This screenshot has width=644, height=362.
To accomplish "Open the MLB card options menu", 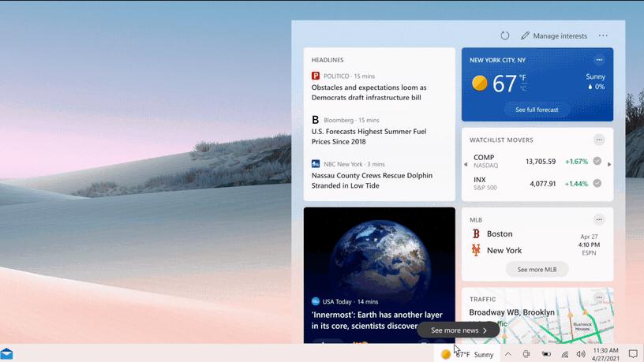I will pyautogui.click(x=599, y=219).
